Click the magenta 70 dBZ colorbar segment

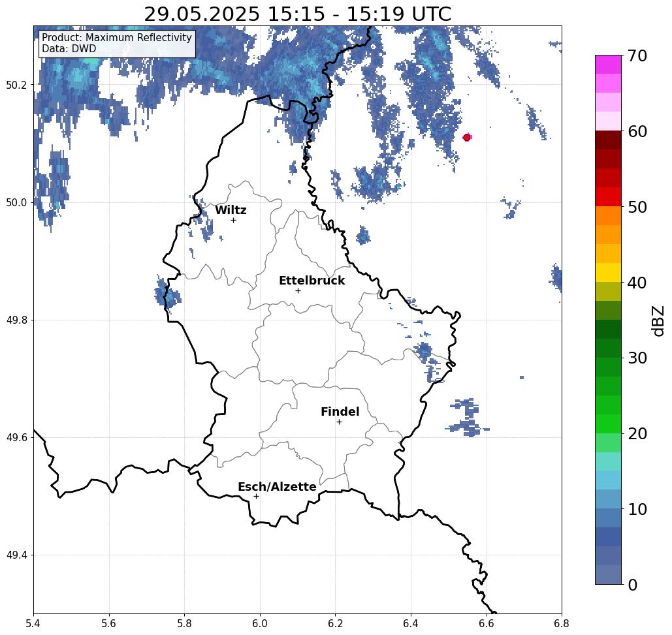coord(608,65)
